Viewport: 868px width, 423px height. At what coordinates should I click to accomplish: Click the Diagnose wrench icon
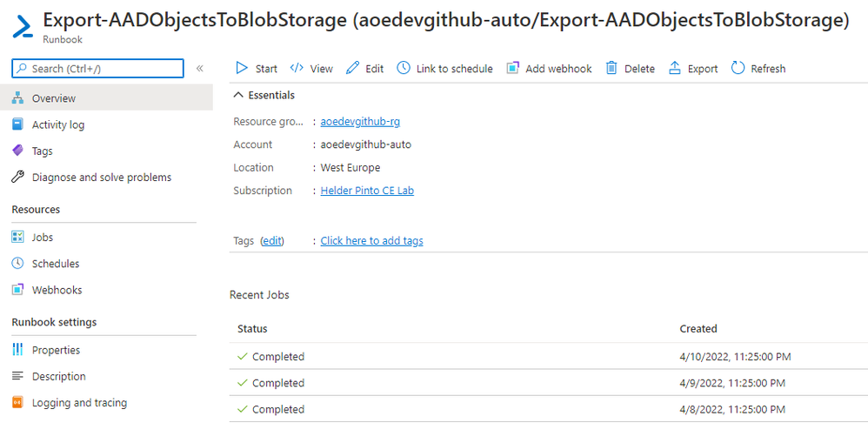coord(17,178)
